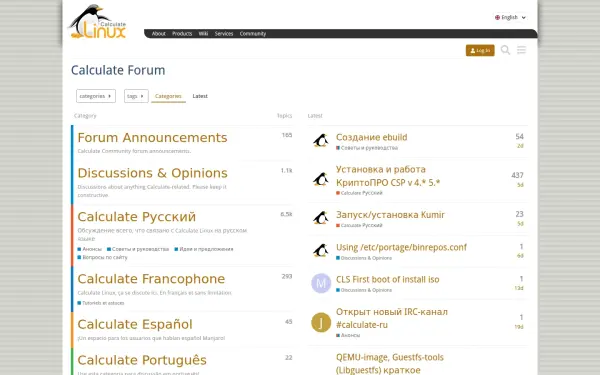
Task: Click Calculate Русский tag under КриптоПРО topic
Action: (x=359, y=193)
